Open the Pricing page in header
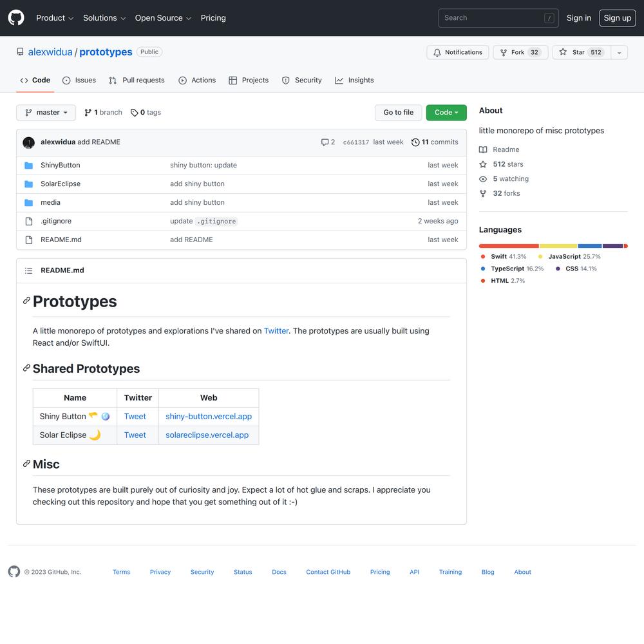 point(213,18)
